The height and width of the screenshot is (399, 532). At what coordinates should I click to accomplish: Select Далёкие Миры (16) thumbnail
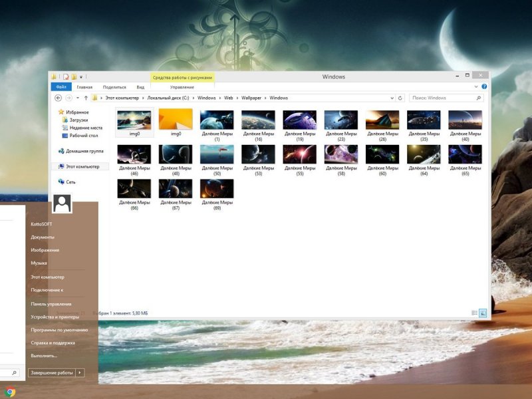click(x=258, y=120)
